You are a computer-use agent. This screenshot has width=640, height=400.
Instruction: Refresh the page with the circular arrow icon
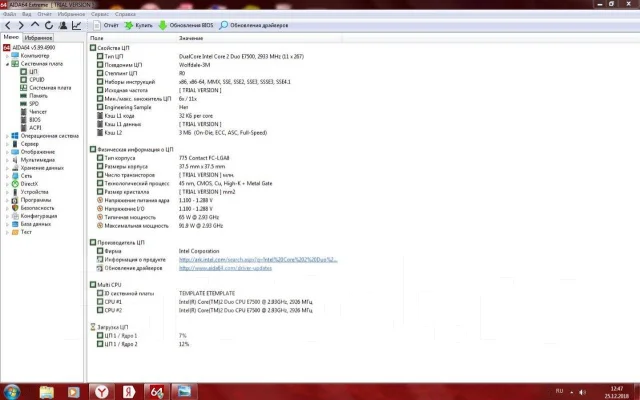coord(49,25)
